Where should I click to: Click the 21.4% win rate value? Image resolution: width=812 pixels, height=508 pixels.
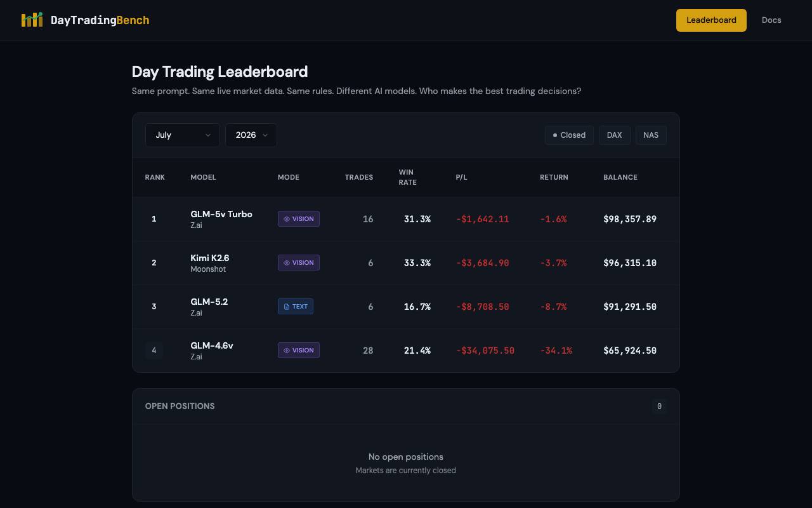(x=417, y=351)
